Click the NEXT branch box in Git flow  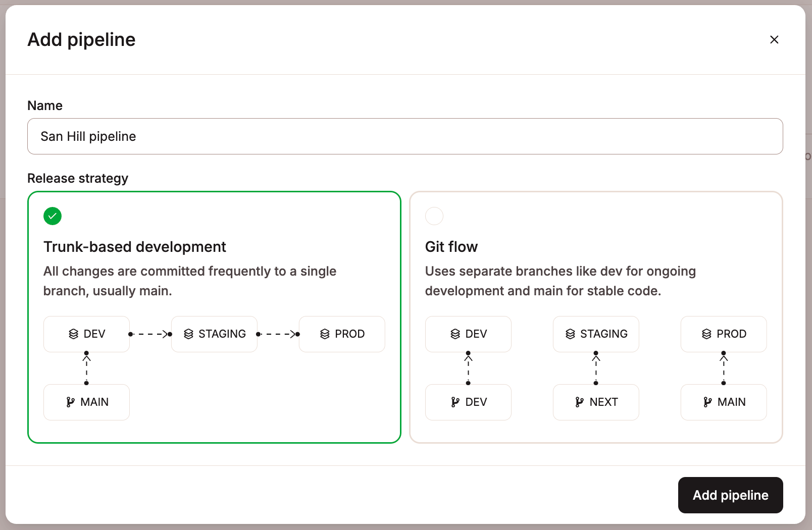[596, 402]
